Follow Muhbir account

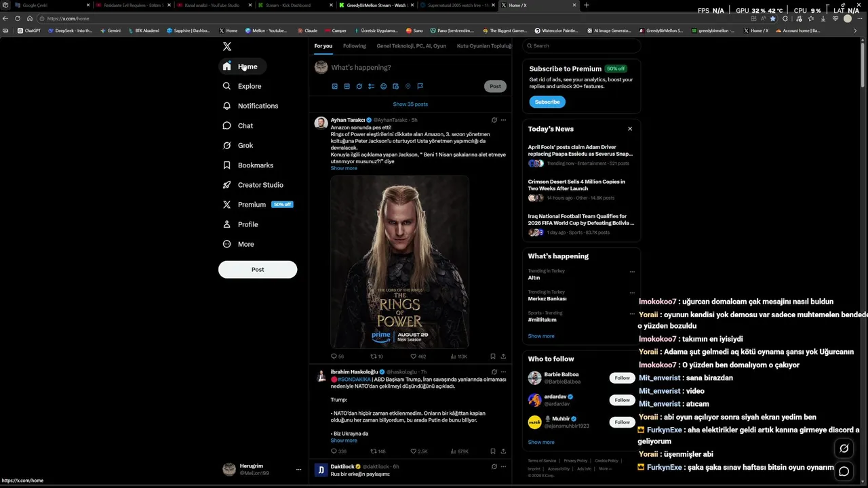click(622, 422)
